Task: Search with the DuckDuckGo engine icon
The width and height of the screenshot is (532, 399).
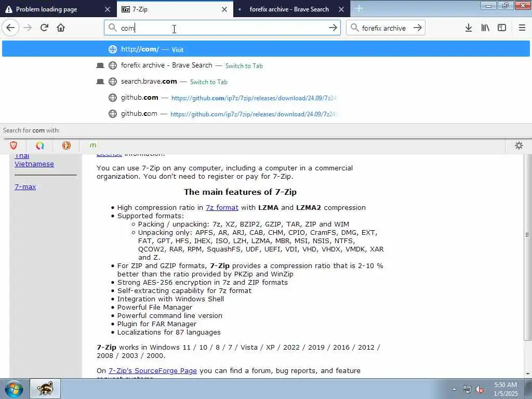Action: click(x=66, y=145)
